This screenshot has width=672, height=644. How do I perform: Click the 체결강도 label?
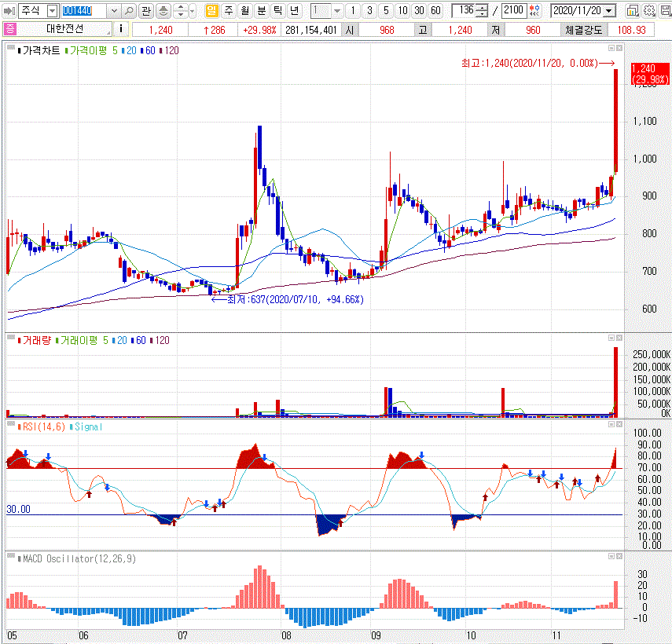click(x=584, y=30)
